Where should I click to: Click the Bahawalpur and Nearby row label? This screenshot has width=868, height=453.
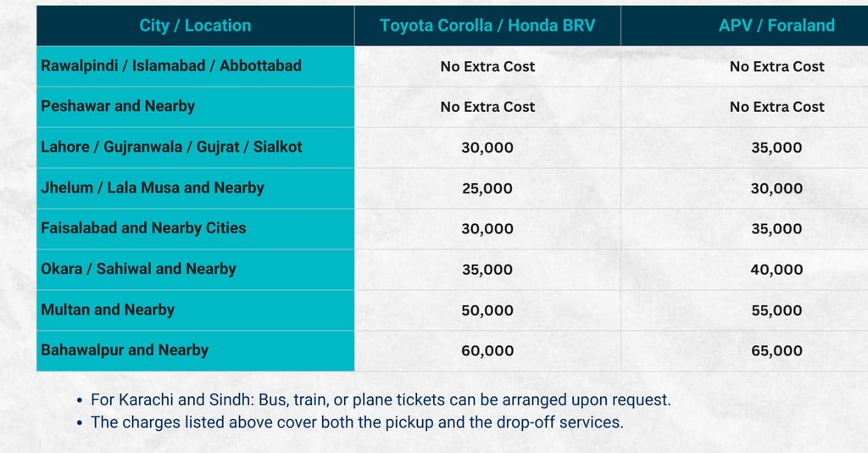point(125,350)
